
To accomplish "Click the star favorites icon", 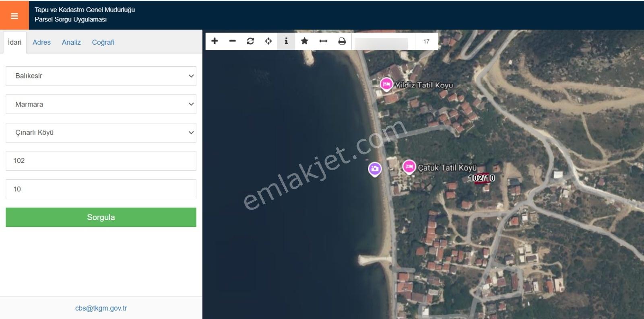I will pyautogui.click(x=304, y=41).
